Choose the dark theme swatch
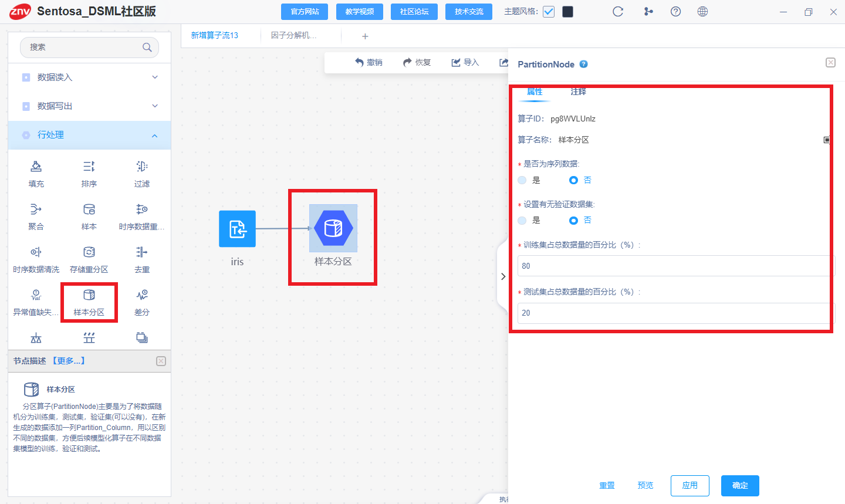The width and height of the screenshot is (845, 504). (x=567, y=12)
